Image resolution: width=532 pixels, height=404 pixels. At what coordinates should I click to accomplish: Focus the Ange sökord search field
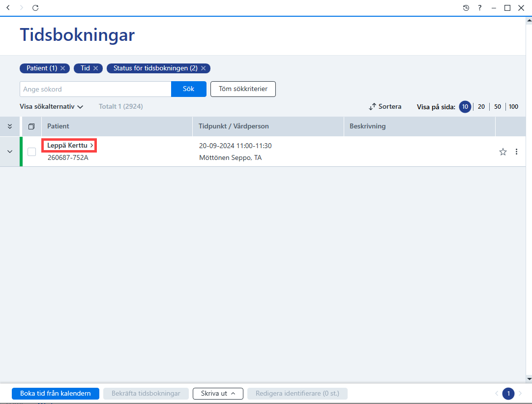click(x=95, y=89)
